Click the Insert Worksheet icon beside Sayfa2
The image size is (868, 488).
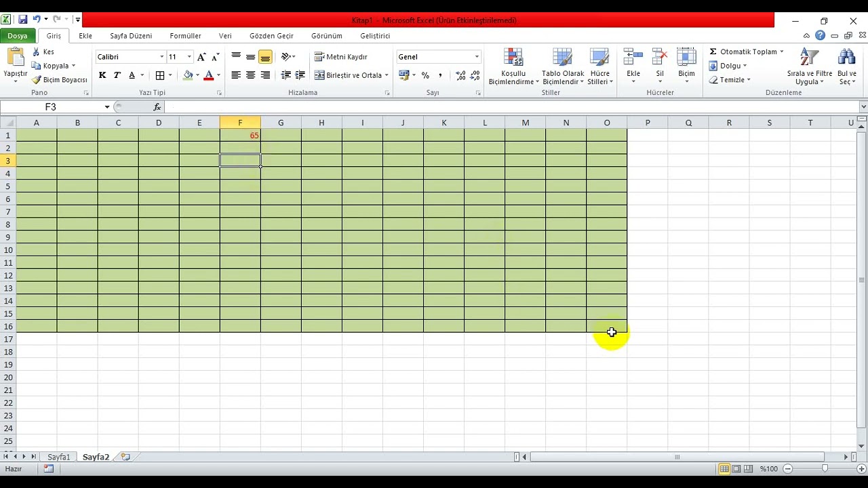pos(125,457)
